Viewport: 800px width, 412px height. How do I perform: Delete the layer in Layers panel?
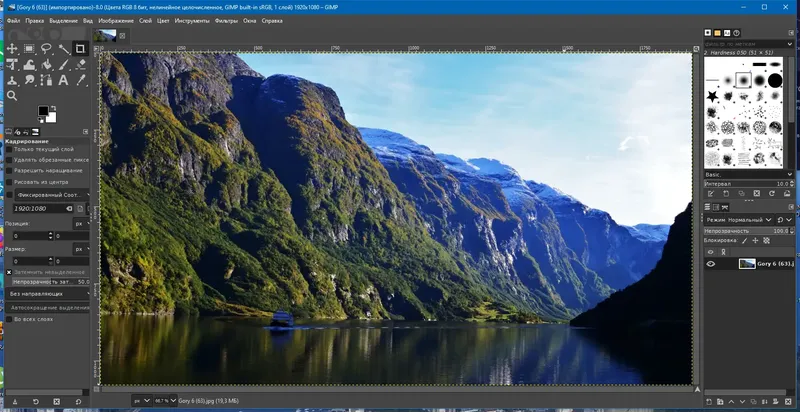[788, 402]
